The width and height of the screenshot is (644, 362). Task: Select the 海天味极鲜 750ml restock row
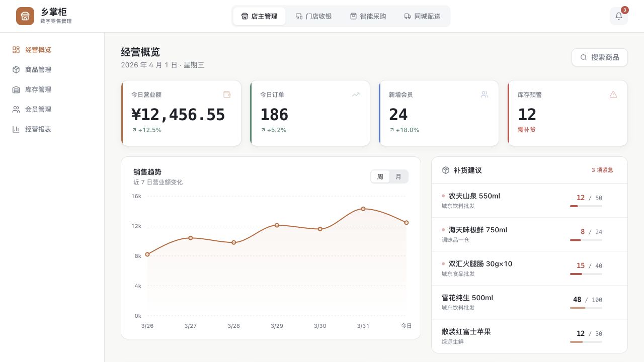tap(530, 235)
